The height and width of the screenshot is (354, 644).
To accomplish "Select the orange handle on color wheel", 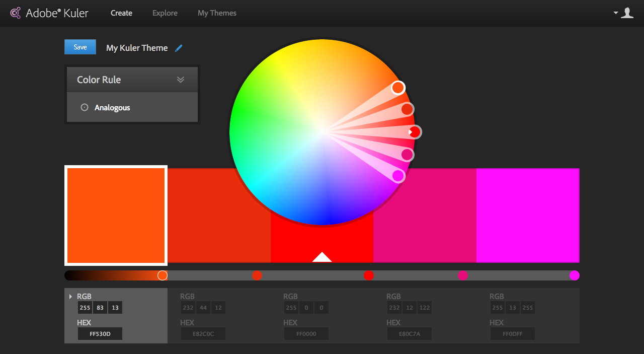I will [x=398, y=88].
